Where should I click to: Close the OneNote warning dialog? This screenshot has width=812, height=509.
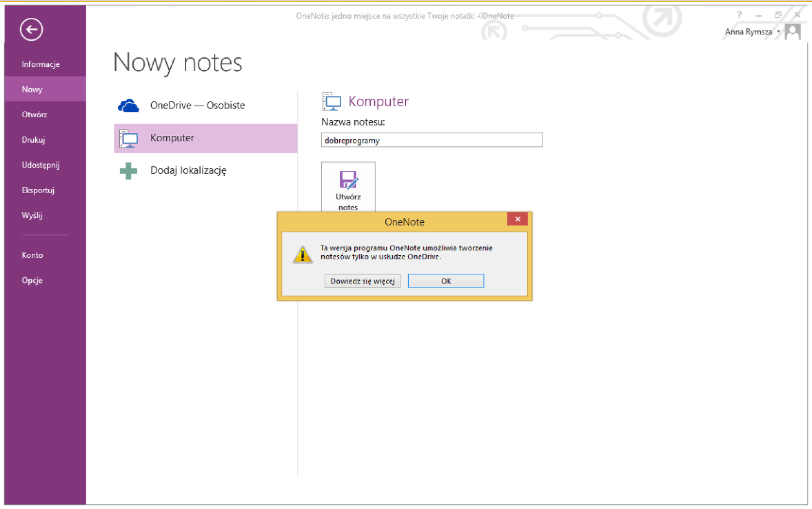click(x=517, y=219)
